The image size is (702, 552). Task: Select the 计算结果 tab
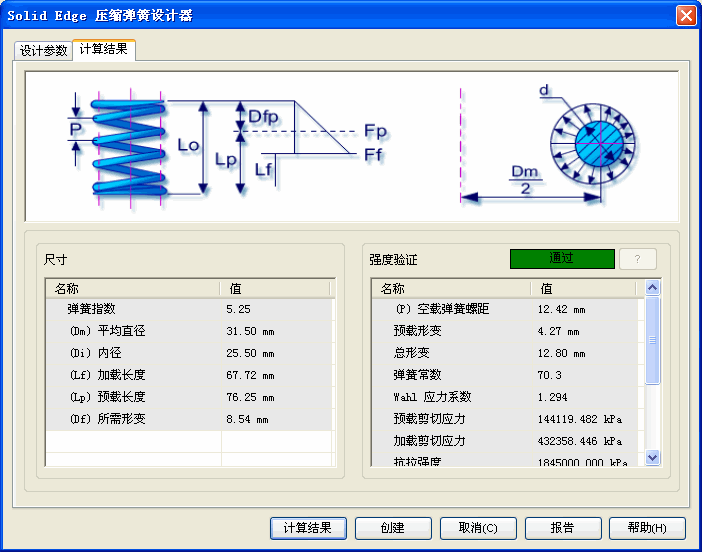[104, 50]
